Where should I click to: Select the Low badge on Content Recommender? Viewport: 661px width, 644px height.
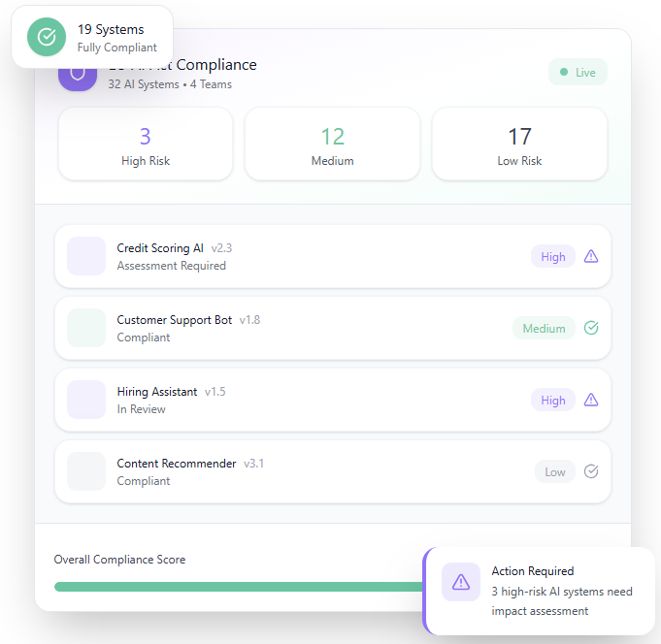(x=555, y=472)
